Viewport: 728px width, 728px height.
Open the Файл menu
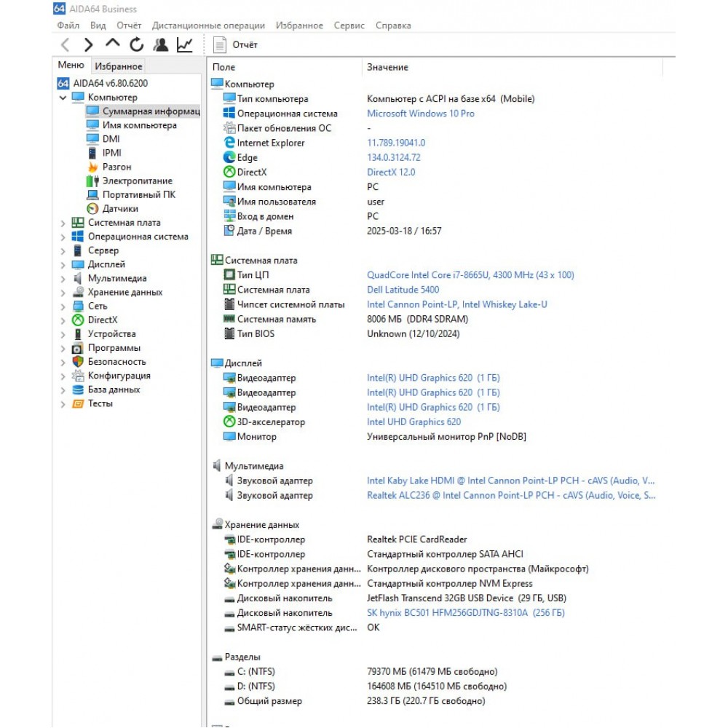(x=68, y=25)
